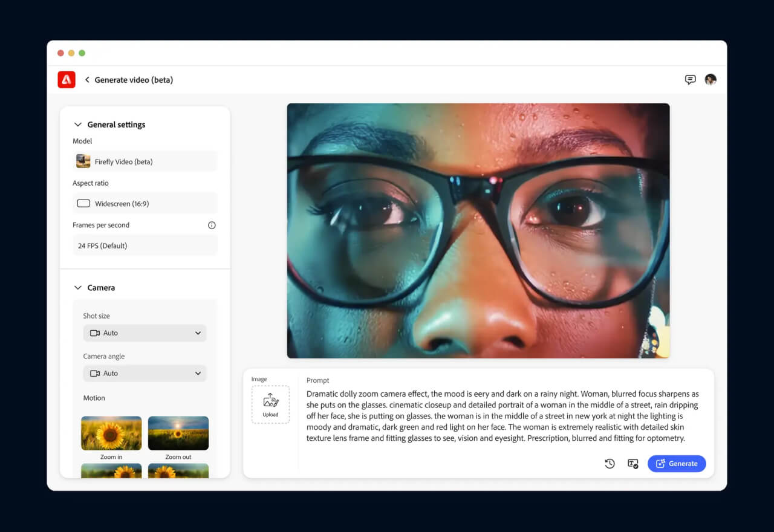Collapse the Camera section
The image size is (774, 532).
click(x=77, y=288)
